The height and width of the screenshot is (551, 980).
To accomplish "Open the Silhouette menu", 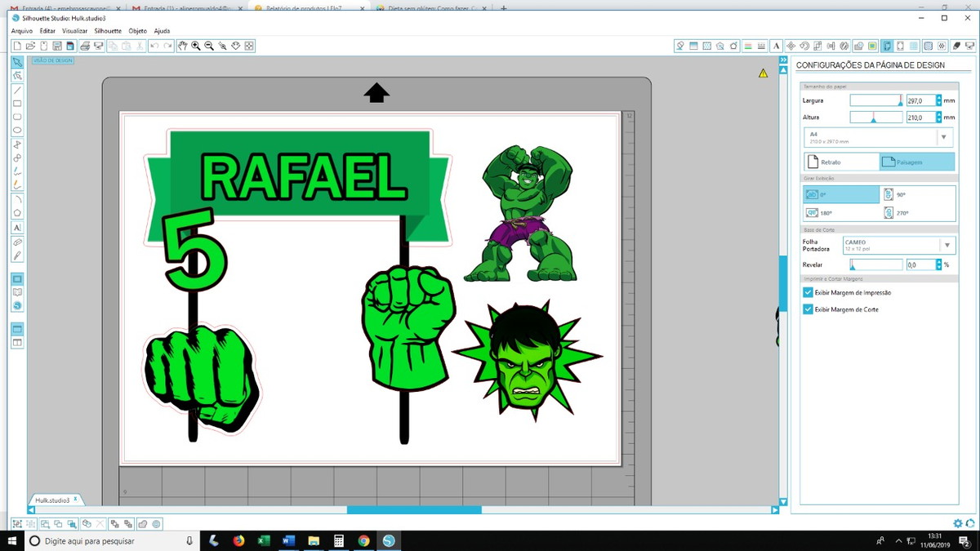I will tap(108, 31).
